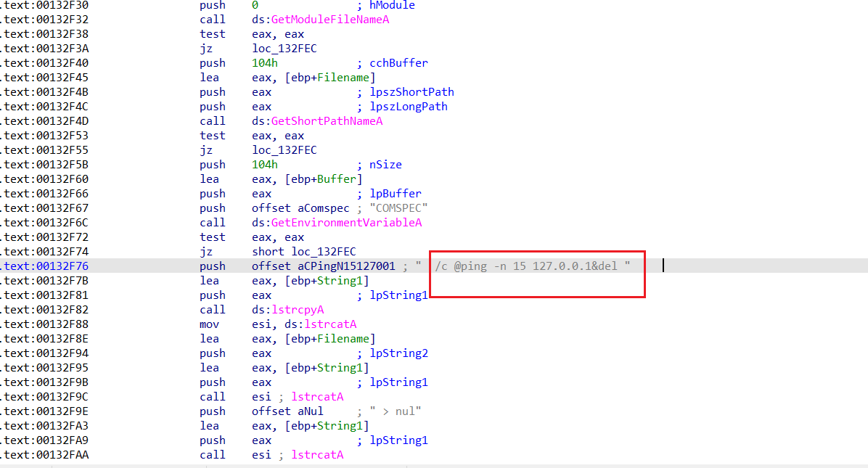Select address .text:00132F4D
The height and width of the screenshot is (468, 868).
coord(44,121)
